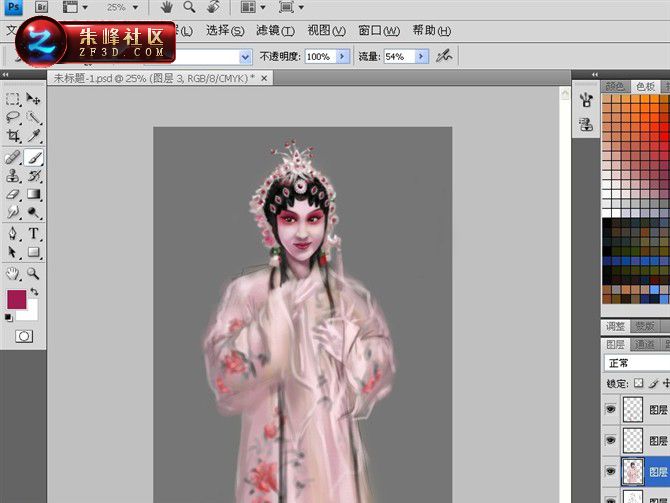
Task: Hide the selected highlighted layer eye icon
Action: [x=611, y=471]
